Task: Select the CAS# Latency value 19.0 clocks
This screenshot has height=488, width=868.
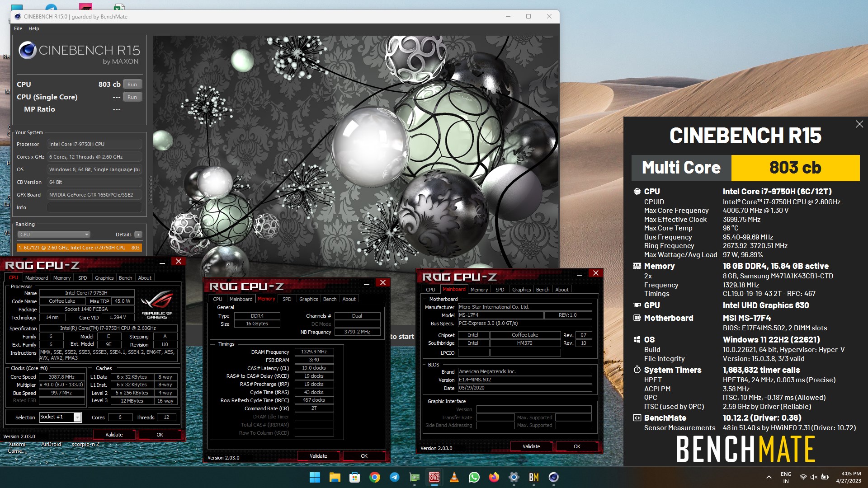Action: (x=314, y=368)
